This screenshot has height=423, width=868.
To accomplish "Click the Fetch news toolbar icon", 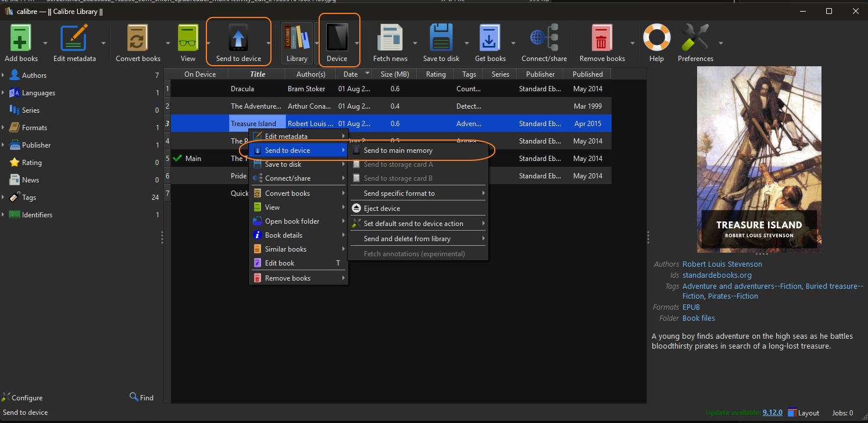I will [x=390, y=38].
